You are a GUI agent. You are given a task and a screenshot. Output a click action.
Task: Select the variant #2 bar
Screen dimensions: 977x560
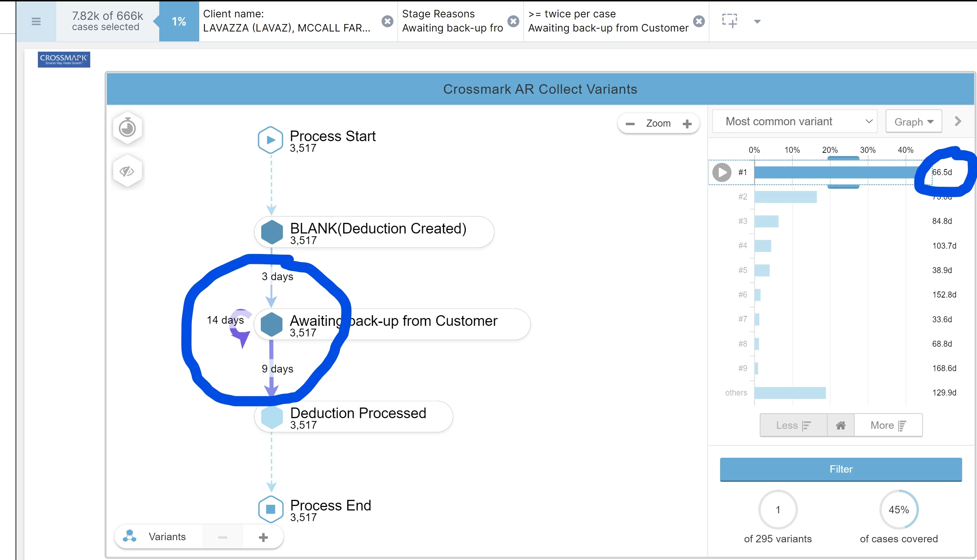coord(786,197)
